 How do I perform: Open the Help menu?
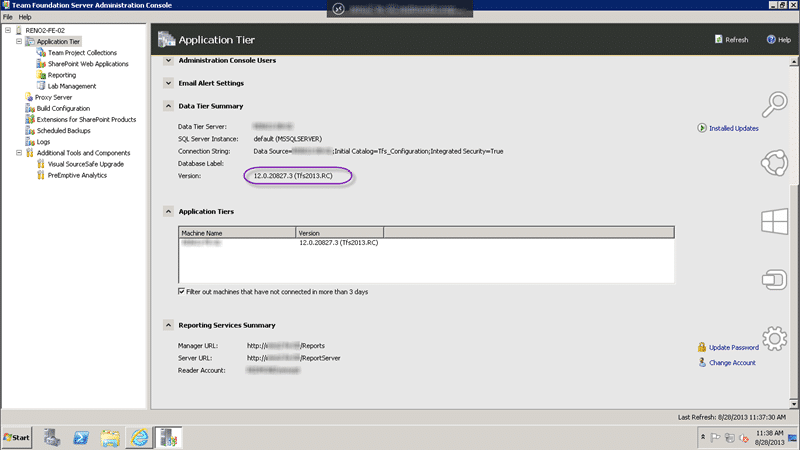pyautogui.click(x=25, y=17)
